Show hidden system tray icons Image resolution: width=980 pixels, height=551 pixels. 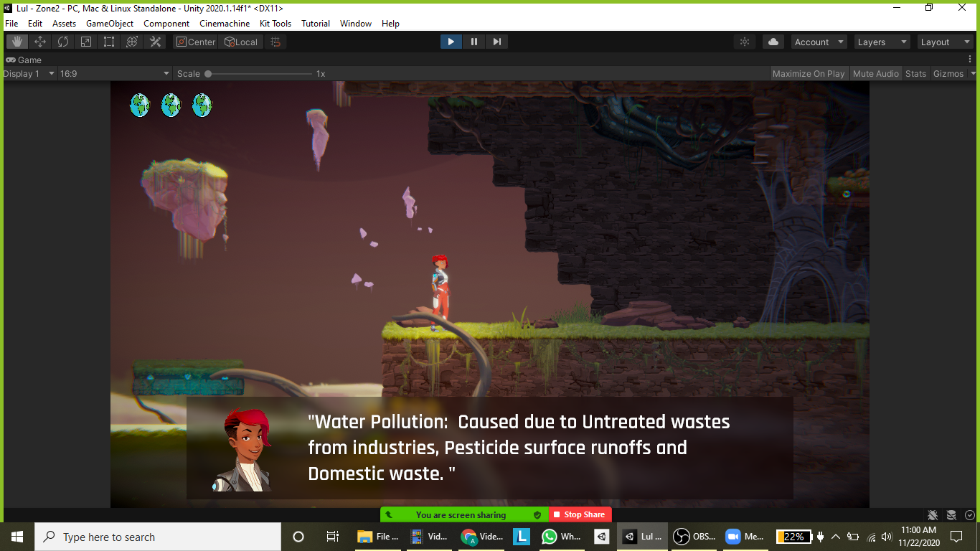tap(836, 537)
